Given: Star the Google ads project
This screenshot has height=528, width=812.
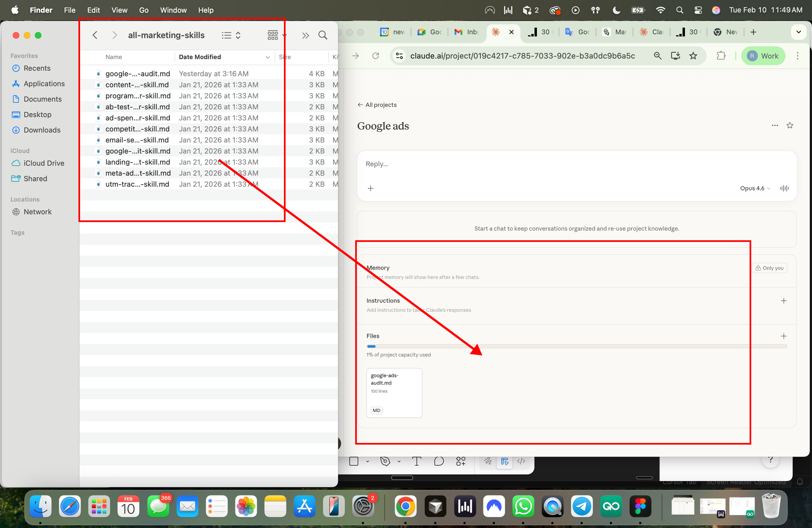Looking at the screenshot, I should click(790, 126).
